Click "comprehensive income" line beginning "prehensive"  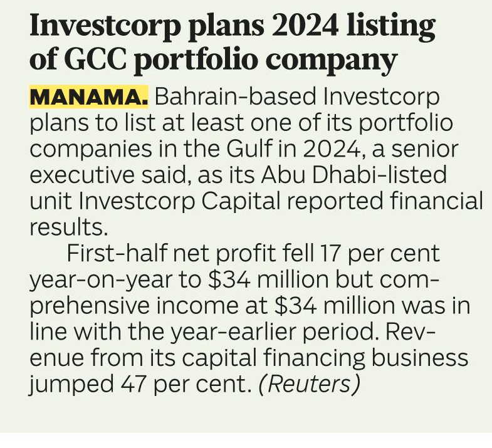tap(149, 306)
